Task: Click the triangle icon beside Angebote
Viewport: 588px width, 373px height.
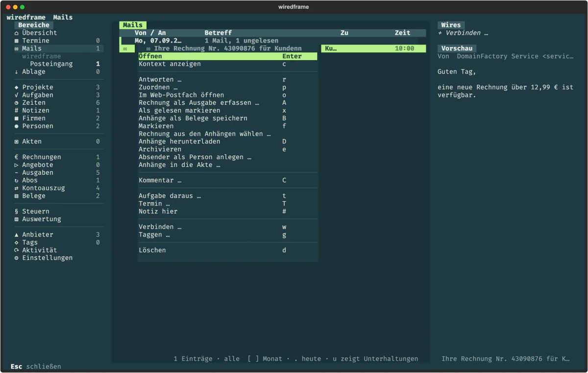Action: coord(17,165)
